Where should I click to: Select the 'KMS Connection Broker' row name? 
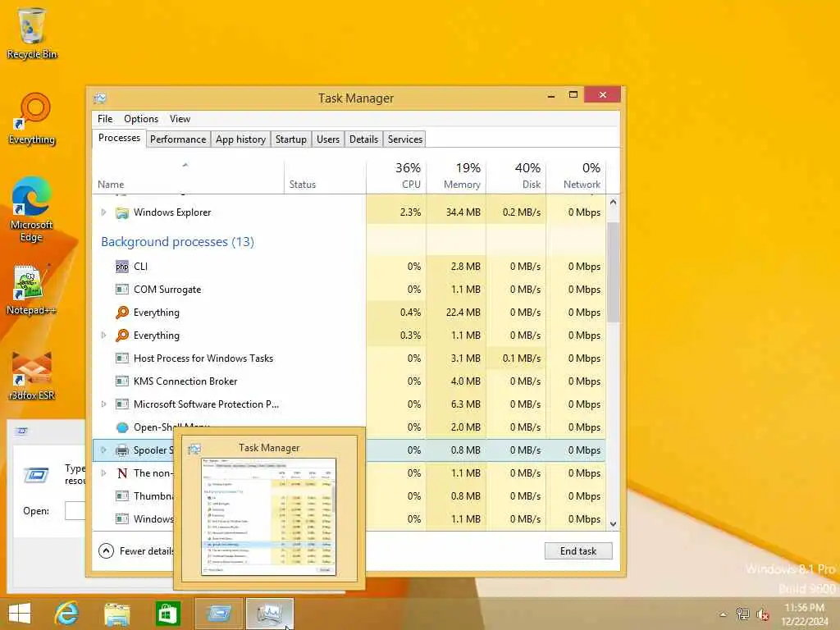click(x=185, y=381)
